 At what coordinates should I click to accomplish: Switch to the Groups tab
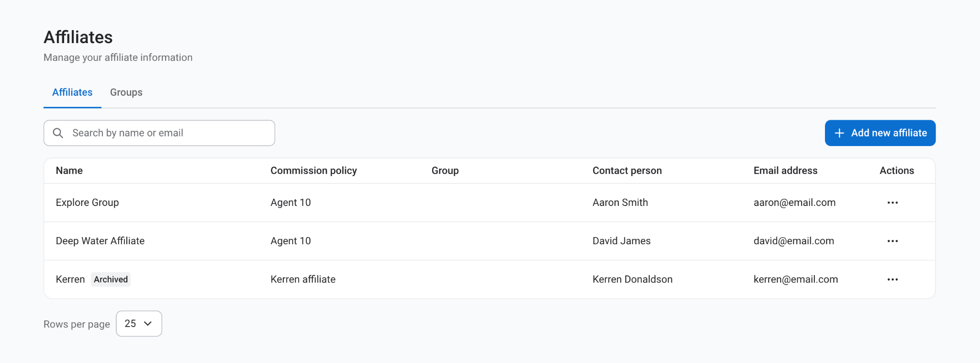(x=126, y=92)
